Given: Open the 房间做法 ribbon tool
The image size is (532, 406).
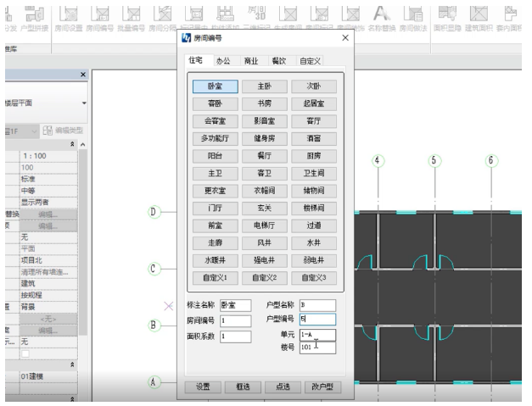Looking at the screenshot, I should tap(413, 19).
